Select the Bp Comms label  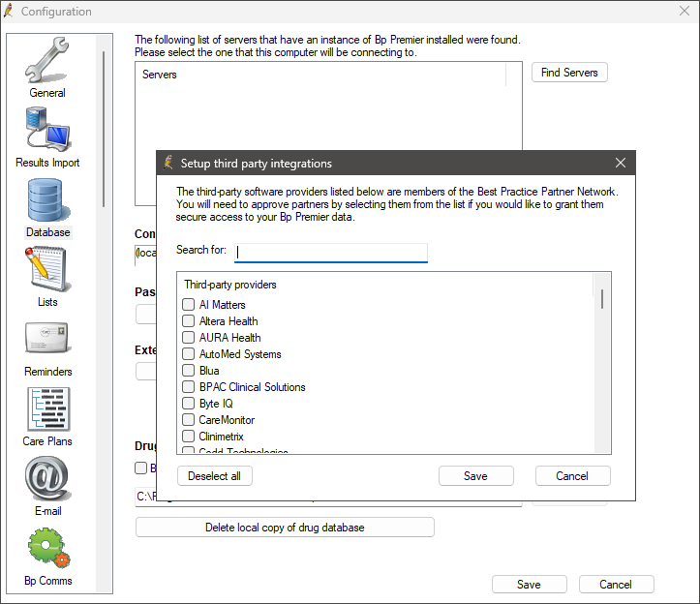tap(48, 581)
